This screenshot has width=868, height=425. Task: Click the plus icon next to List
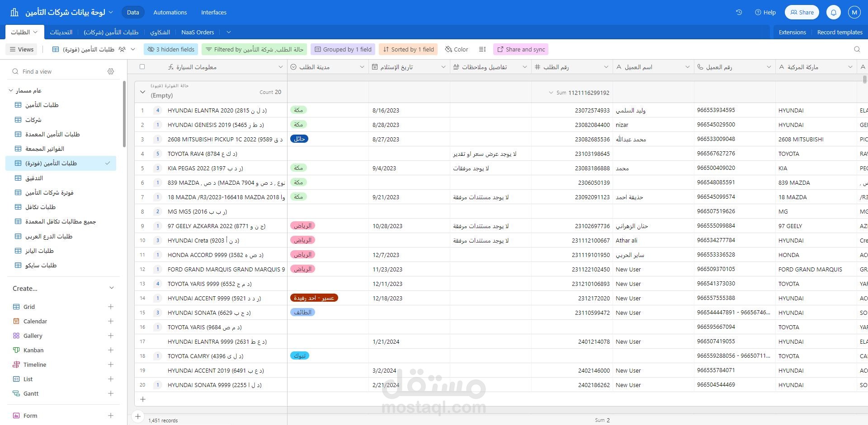coord(111,379)
